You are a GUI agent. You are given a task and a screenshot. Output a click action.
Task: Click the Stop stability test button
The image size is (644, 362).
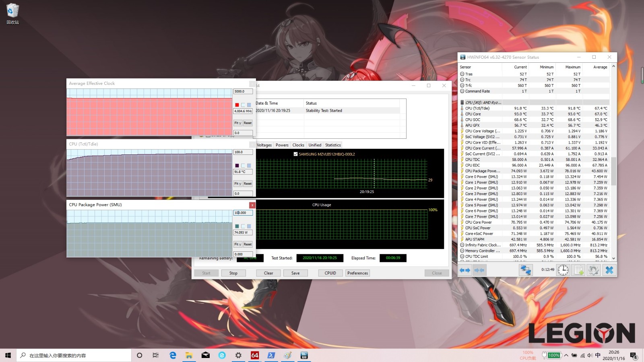(233, 273)
